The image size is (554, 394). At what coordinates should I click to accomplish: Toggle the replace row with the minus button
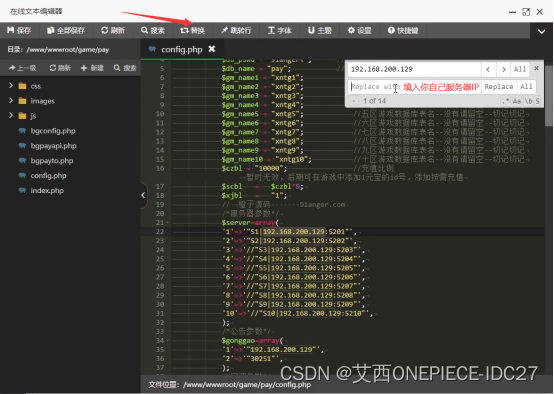pos(354,101)
